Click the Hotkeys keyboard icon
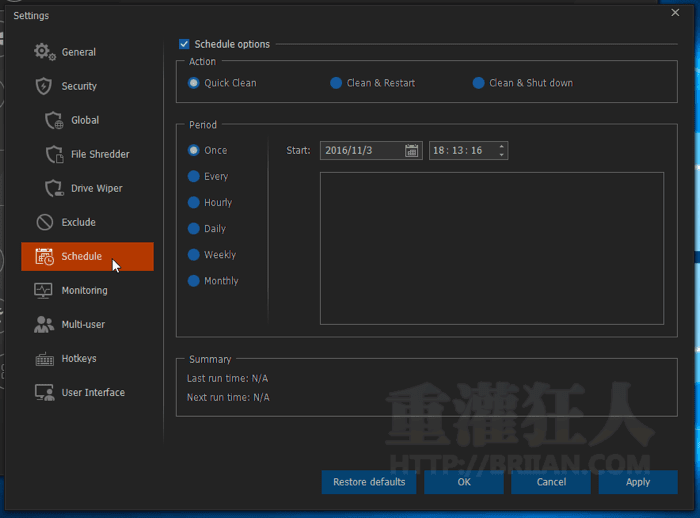This screenshot has width=700, height=518. [x=45, y=359]
